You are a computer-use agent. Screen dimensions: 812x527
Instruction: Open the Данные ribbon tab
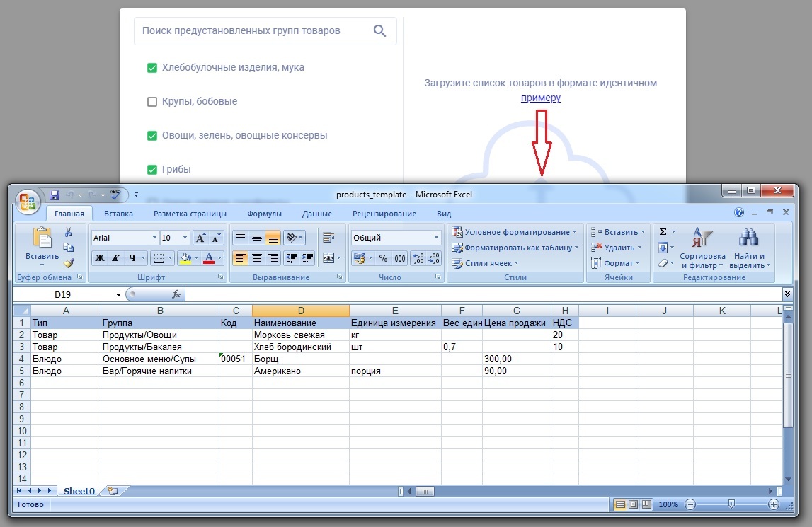[x=317, y=214]
